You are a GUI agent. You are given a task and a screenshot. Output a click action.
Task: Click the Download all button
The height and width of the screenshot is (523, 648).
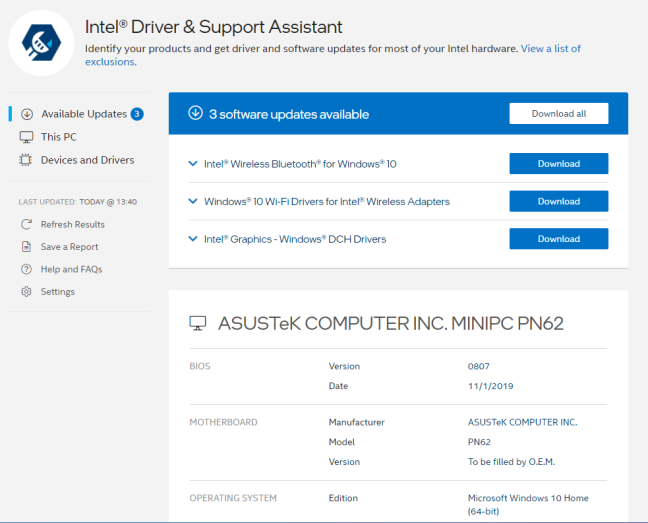coord(559,114)
